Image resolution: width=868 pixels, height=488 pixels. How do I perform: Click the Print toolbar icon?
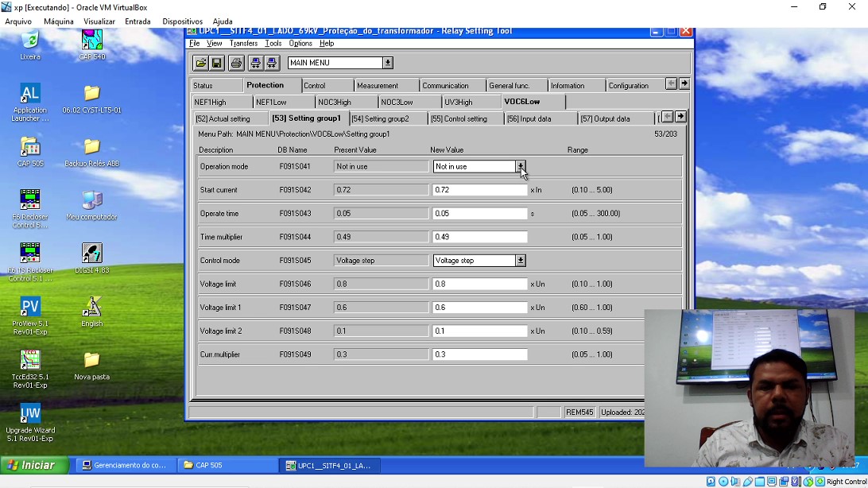[x=236, y=63]
